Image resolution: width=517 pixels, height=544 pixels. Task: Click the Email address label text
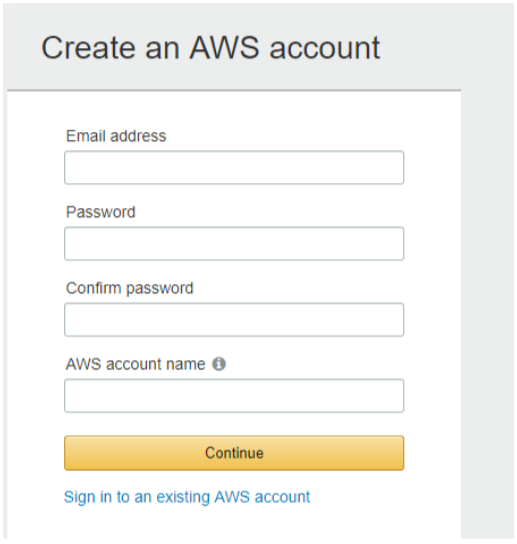point(116,136)
